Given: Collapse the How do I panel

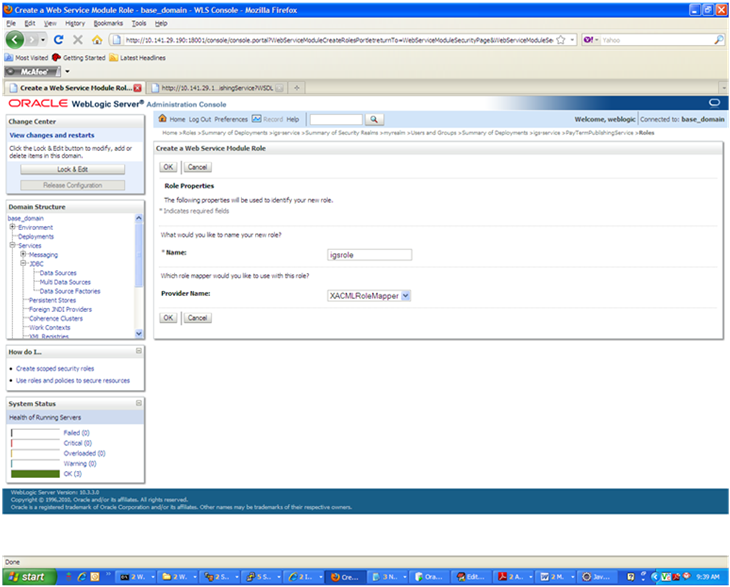Looking at the screenshot, I should pos(139,351).
